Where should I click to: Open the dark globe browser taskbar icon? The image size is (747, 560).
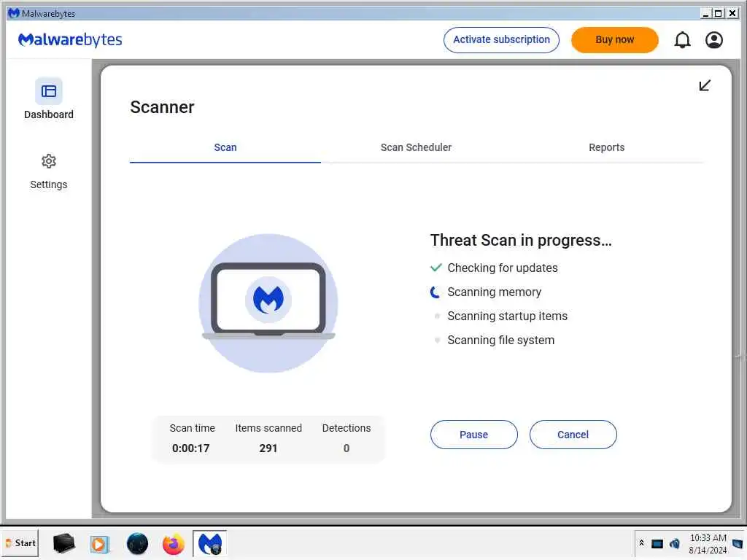coord(137,544)
